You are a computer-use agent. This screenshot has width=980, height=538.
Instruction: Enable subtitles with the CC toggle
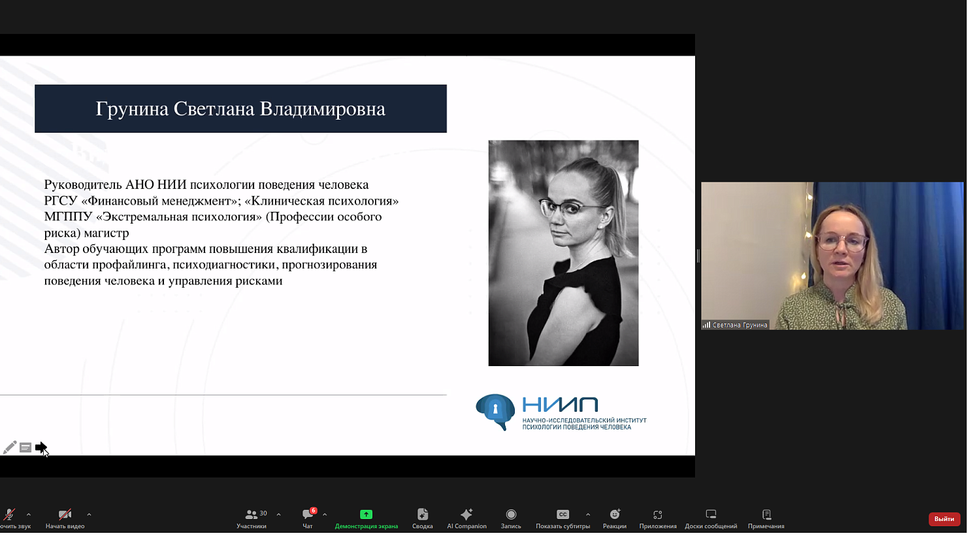(x=563, y=515)
